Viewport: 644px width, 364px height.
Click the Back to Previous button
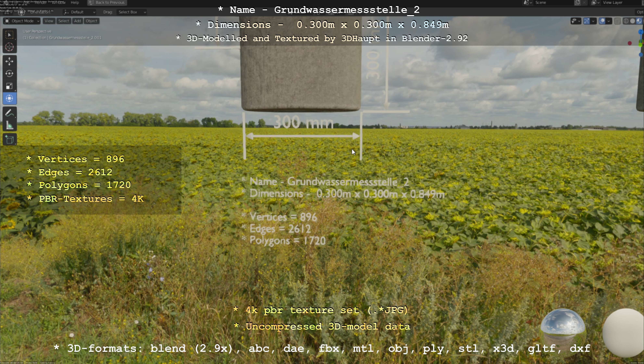click(x=107, y=2)
